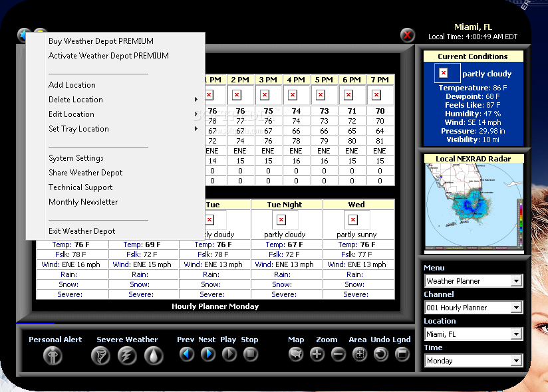Click the Personal Alert person icon
The image size is (548, 392).
coord(53,355)
